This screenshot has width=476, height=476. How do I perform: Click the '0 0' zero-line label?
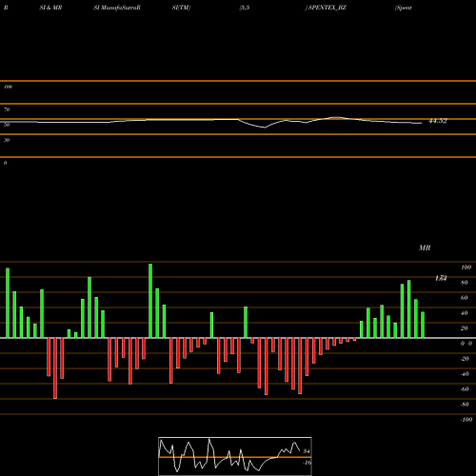pyautogui.click(x=466, y=344)
